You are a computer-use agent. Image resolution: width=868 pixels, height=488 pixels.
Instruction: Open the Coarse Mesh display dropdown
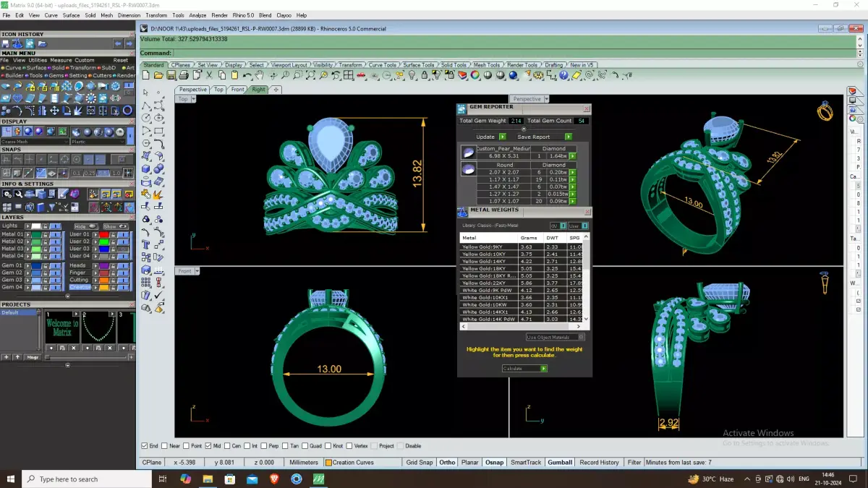(x=35, y=142)
